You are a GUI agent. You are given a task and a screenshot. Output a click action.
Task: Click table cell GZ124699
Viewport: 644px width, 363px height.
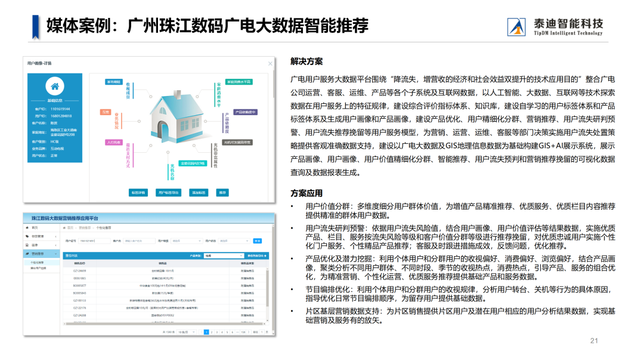pyautogui.click(x=80, y=271)
